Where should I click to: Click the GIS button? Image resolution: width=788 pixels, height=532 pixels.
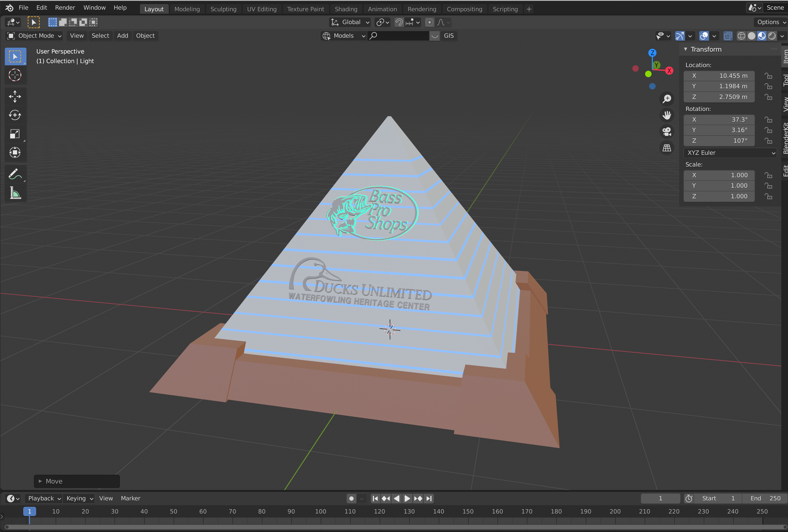coord(449,36)
